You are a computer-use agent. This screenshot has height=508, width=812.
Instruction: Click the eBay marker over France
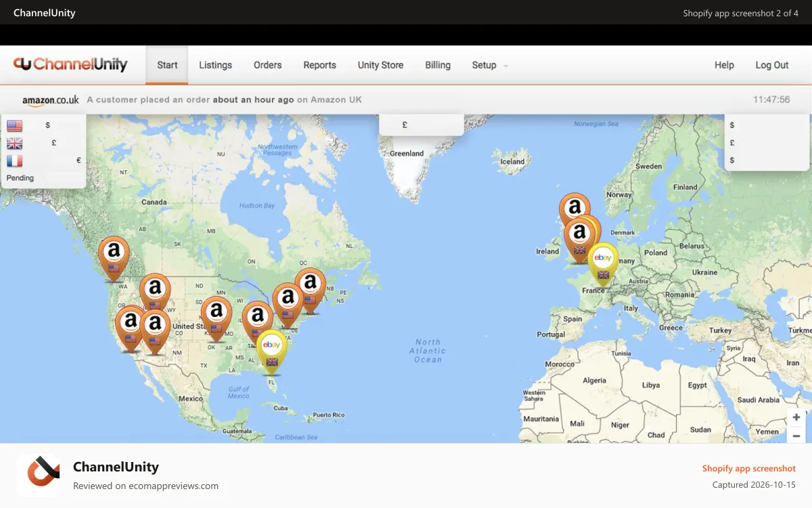603,265
